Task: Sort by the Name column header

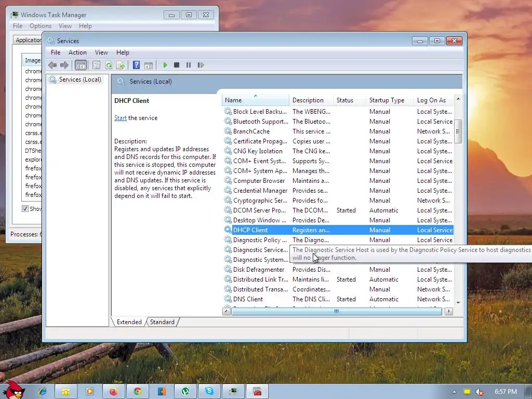Action: point(256,100)
